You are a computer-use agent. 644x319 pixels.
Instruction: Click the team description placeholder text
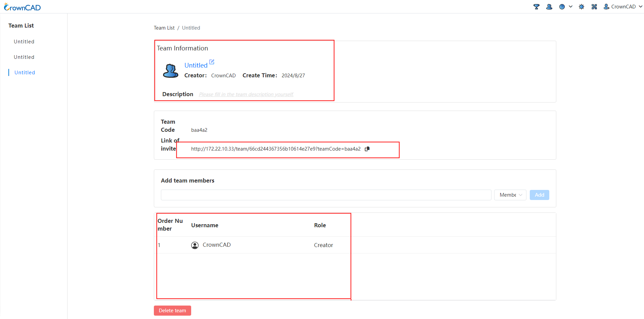click(x=246, y=94)
